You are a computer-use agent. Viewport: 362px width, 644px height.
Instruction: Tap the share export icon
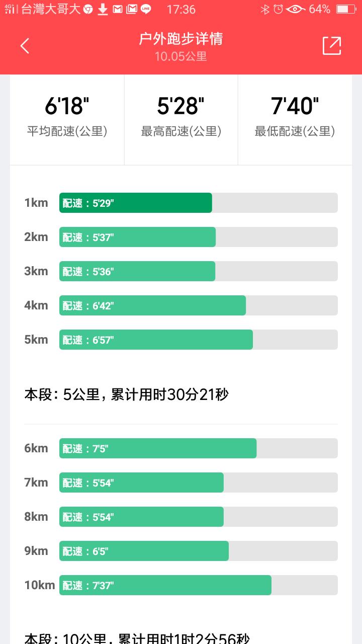click(332, 46)
